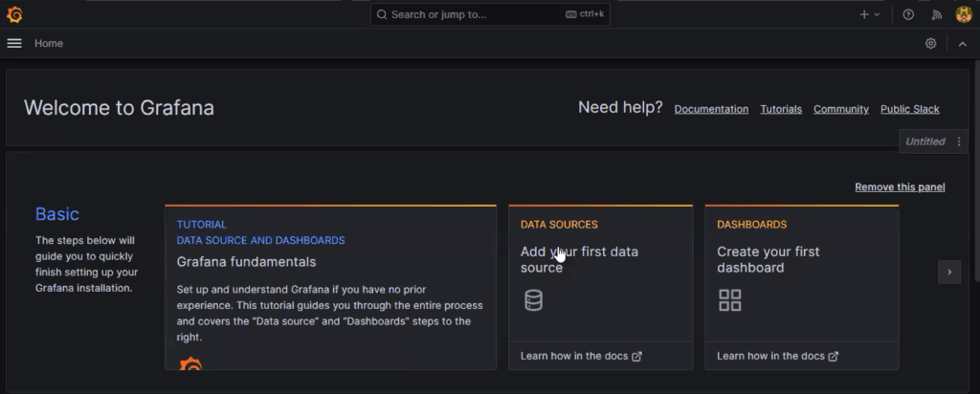Image resolution: width=980 pixels, height=394 pixels.
Task: Click the data source database icon
Action: [x=533, y=300]
